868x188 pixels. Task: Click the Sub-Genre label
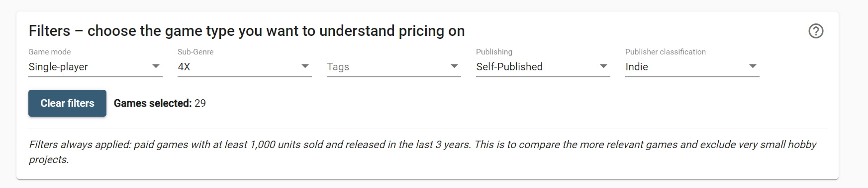195,52
